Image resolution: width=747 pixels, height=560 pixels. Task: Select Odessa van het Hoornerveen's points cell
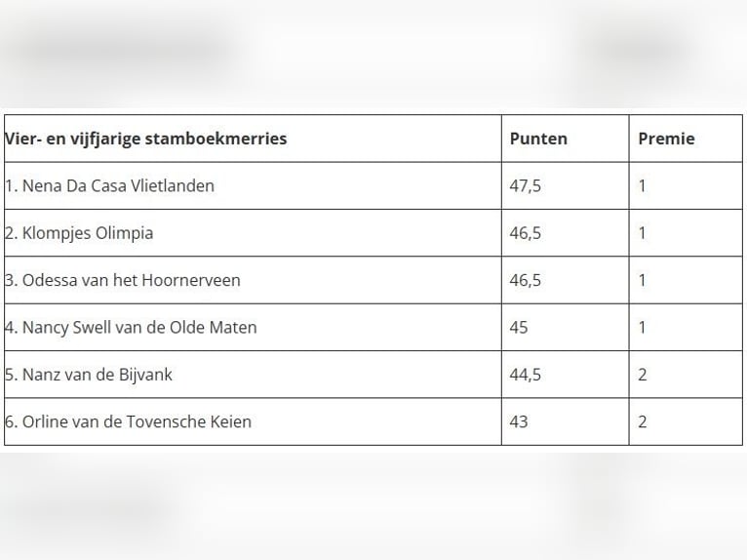point(525,280)
